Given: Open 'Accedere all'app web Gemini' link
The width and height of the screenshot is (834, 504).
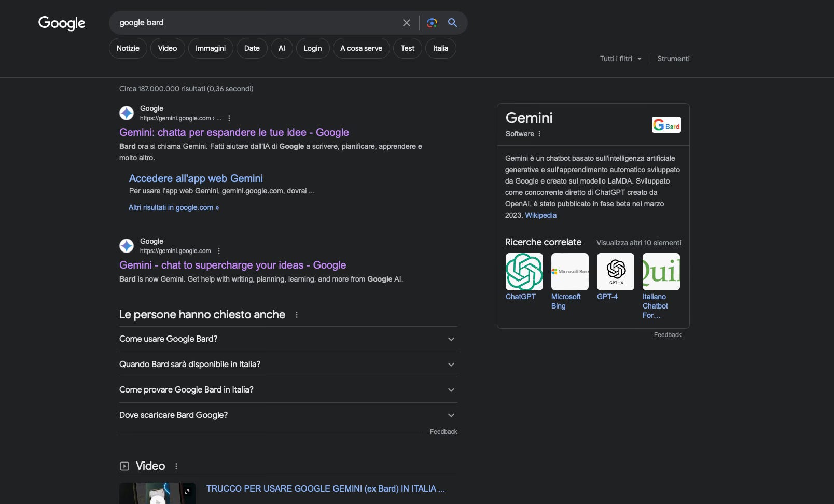Looking at the screenshot, I should coord(196,178).
